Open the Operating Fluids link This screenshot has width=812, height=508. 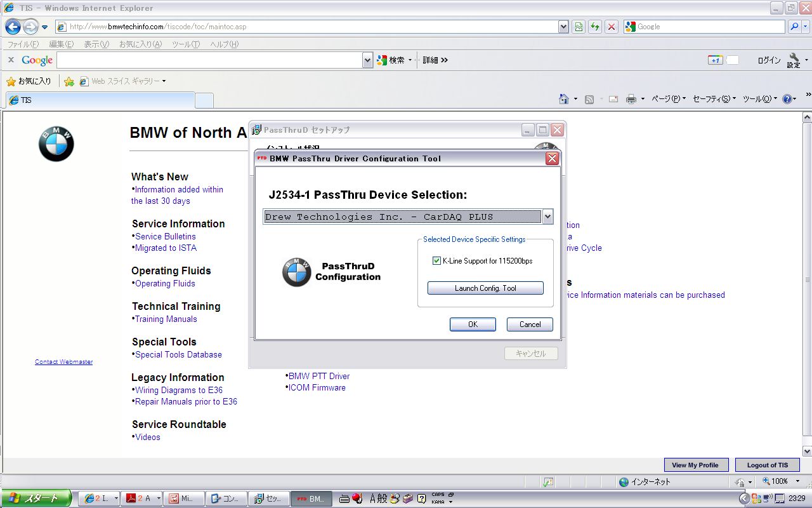point(165,283)
